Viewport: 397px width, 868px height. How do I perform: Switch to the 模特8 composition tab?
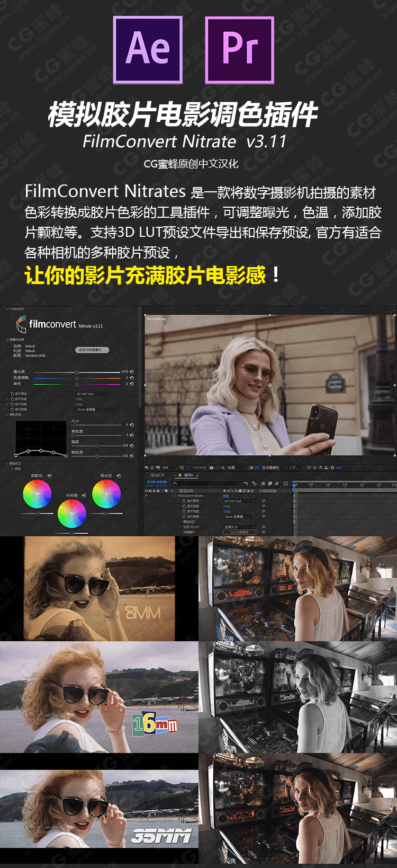click(188, 475)
